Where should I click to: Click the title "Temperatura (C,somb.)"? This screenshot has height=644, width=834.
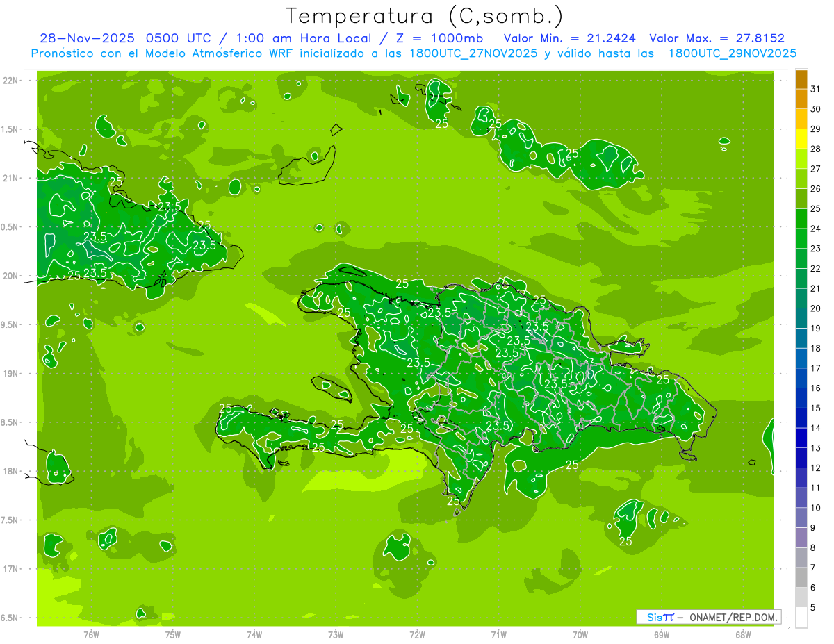(425, 16)
